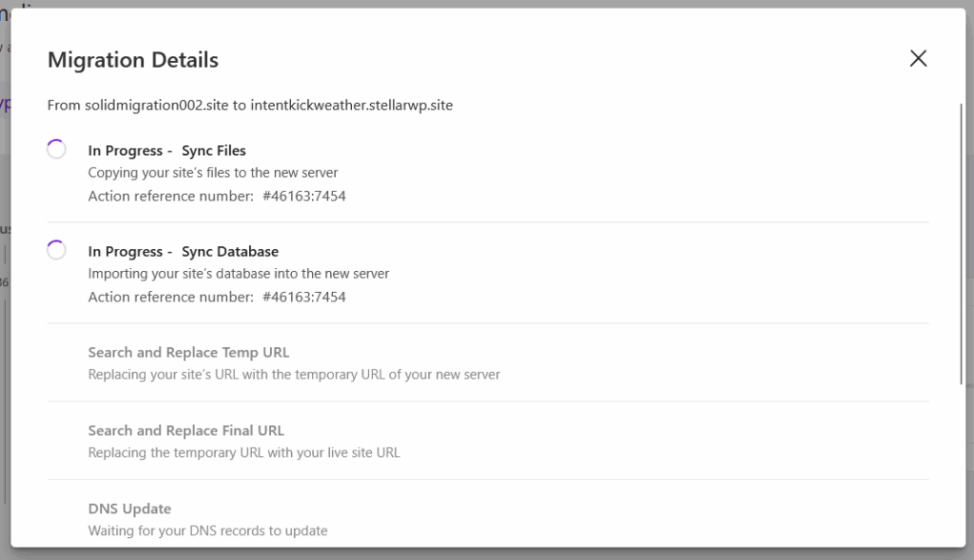Close the Migration Details dialog
974x560 pixels.
coord(918,59)
